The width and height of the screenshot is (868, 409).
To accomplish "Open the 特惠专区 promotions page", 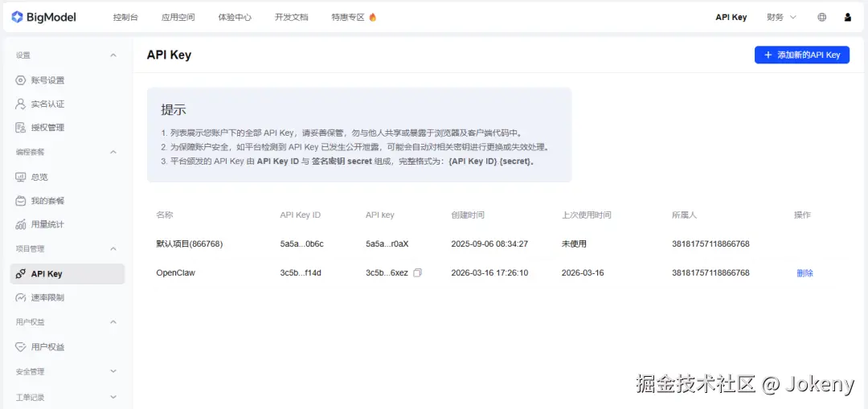I will [348, 17].
